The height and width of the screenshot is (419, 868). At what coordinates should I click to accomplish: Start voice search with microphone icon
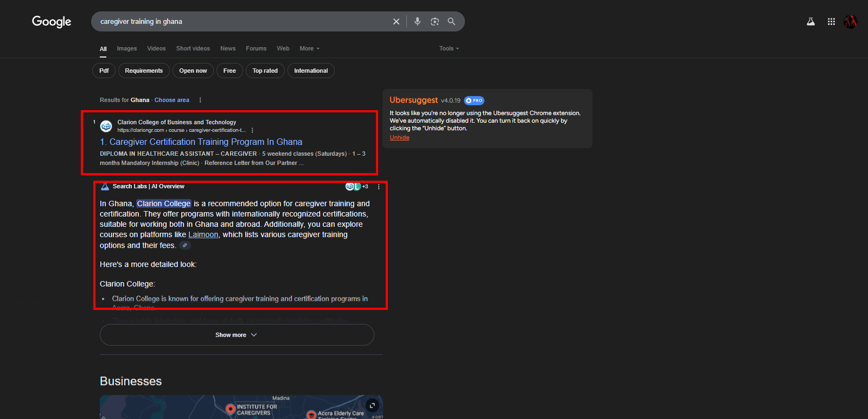click(x=417, y=22)
